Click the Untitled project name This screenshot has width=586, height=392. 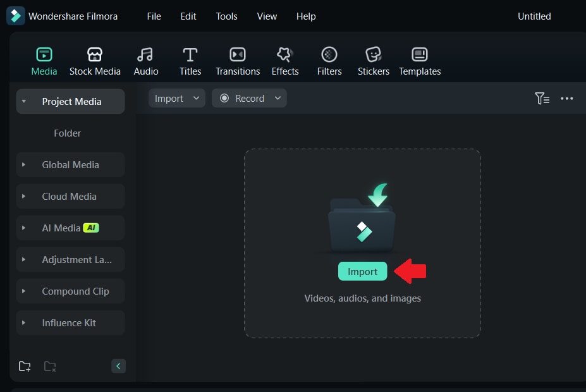click(534, 16)
